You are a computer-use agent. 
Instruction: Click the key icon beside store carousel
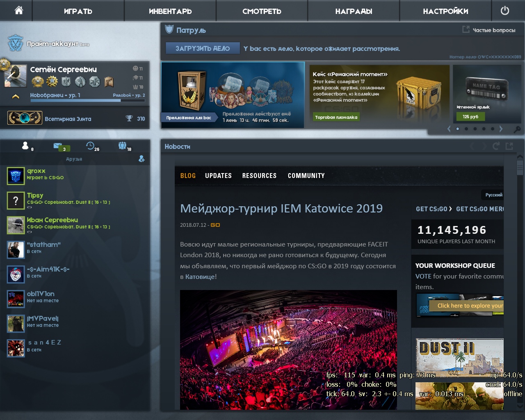[517, 129]
